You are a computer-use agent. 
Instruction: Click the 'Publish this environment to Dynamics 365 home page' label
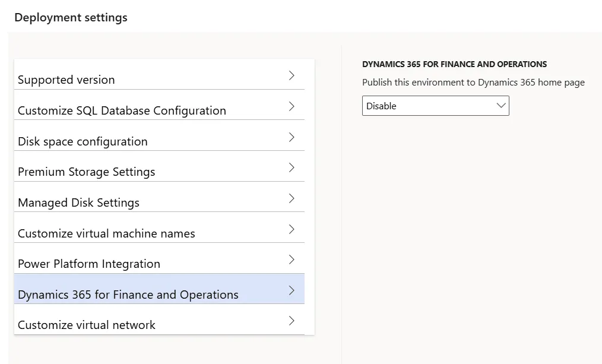pyautogui.click(x=473, y=83)
